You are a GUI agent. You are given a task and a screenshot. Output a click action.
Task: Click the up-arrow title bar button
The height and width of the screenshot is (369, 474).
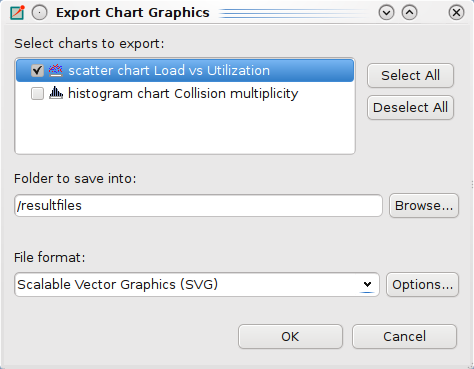click(x=409, y=13)
